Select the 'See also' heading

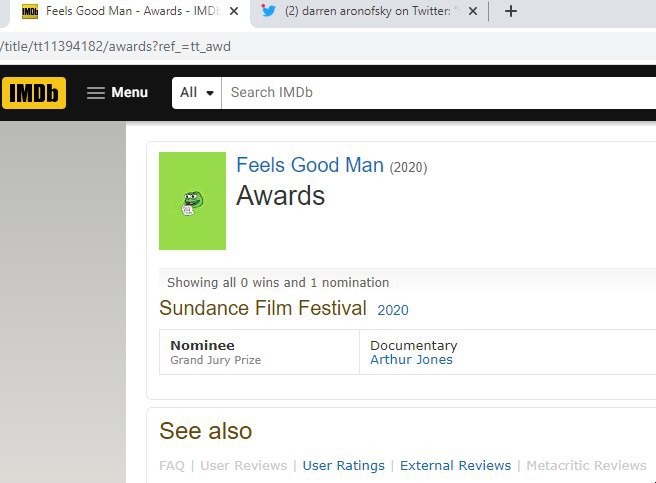pos(205,431)
